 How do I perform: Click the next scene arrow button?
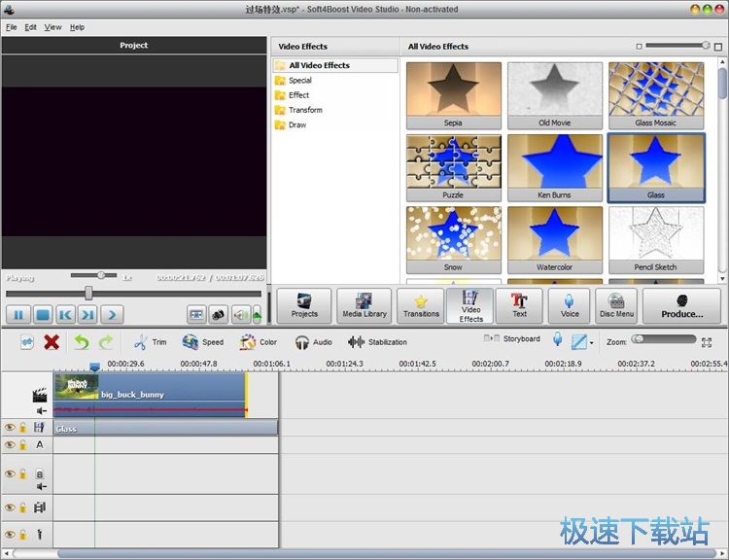coord(112,315)
